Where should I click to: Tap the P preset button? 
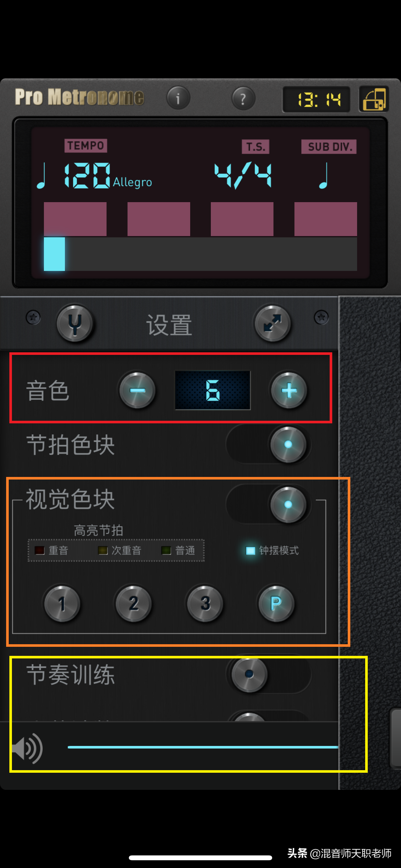[276, 604]
